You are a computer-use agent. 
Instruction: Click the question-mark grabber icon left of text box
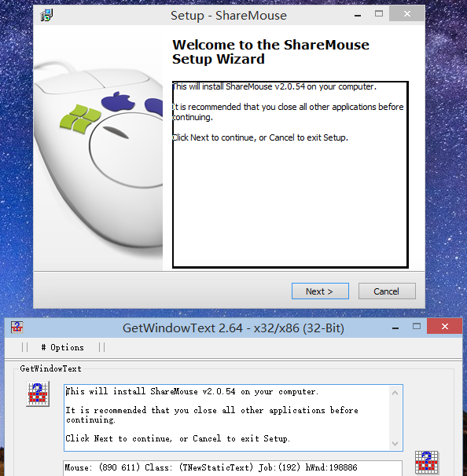38,394
